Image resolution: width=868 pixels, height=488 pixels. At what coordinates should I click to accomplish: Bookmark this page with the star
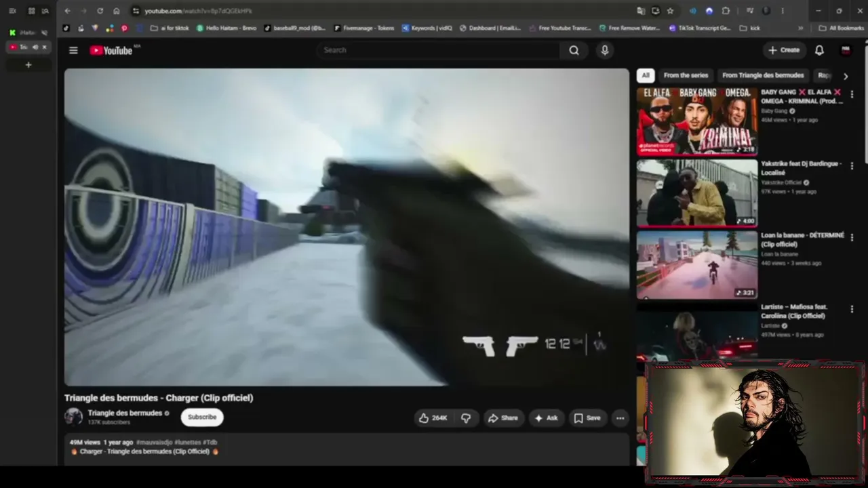point(670,11)
